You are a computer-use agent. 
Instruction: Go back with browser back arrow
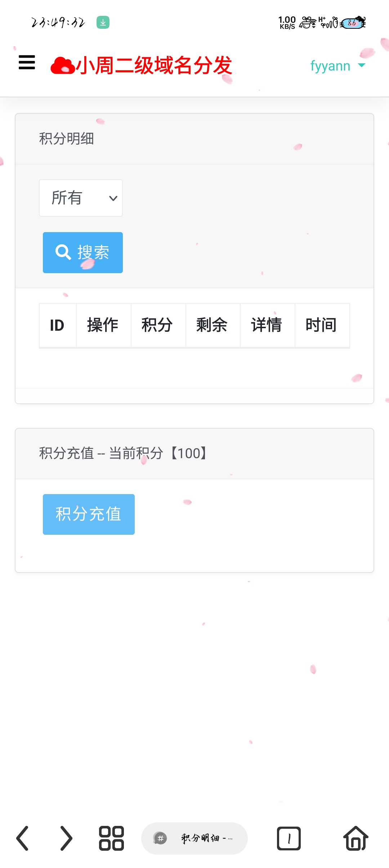click(22, 838)
